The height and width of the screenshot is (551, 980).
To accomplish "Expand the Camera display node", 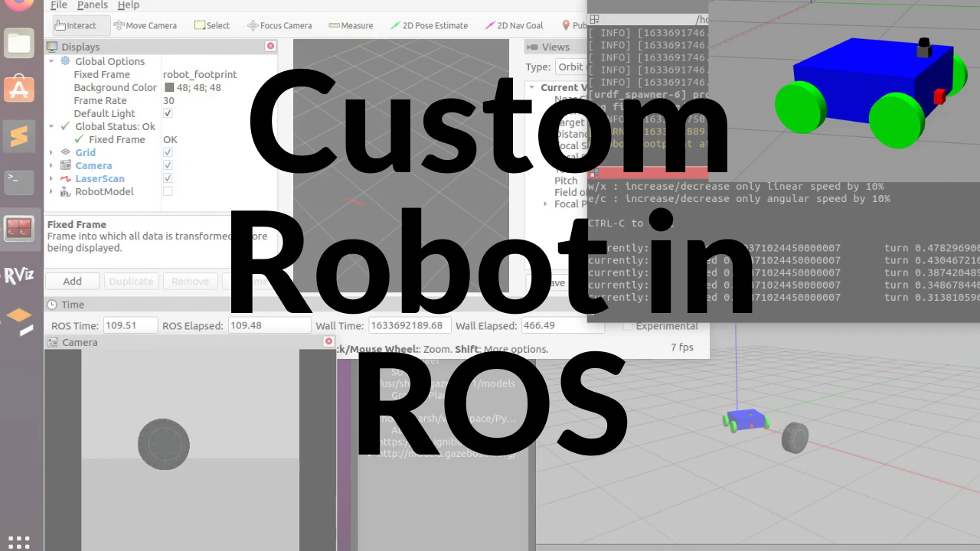I will (52, 165).
